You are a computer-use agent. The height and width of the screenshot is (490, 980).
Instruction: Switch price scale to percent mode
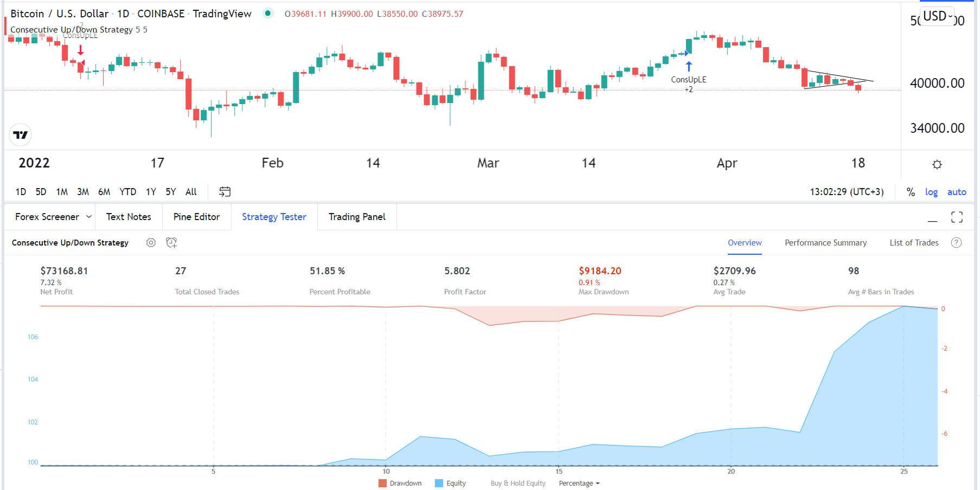tap(911, 191)
